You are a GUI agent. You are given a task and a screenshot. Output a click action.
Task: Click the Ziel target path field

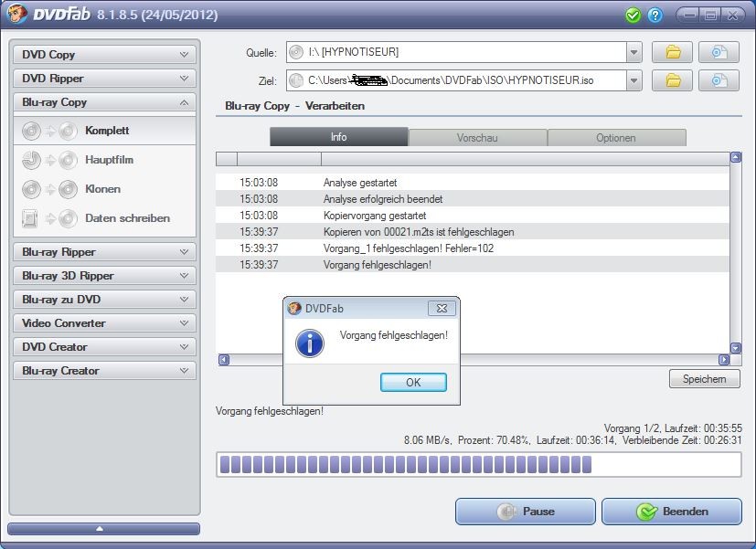click(456, 80)
